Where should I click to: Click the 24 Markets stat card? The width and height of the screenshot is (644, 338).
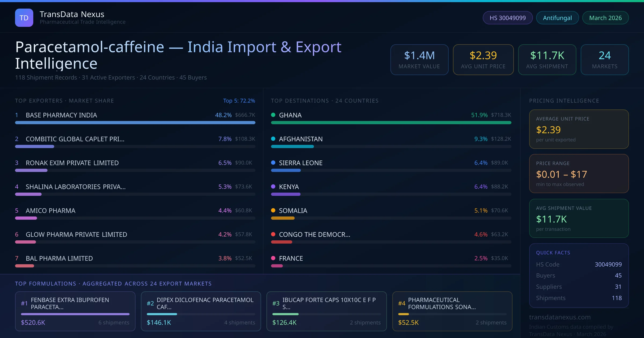click(x=605, y=60)
